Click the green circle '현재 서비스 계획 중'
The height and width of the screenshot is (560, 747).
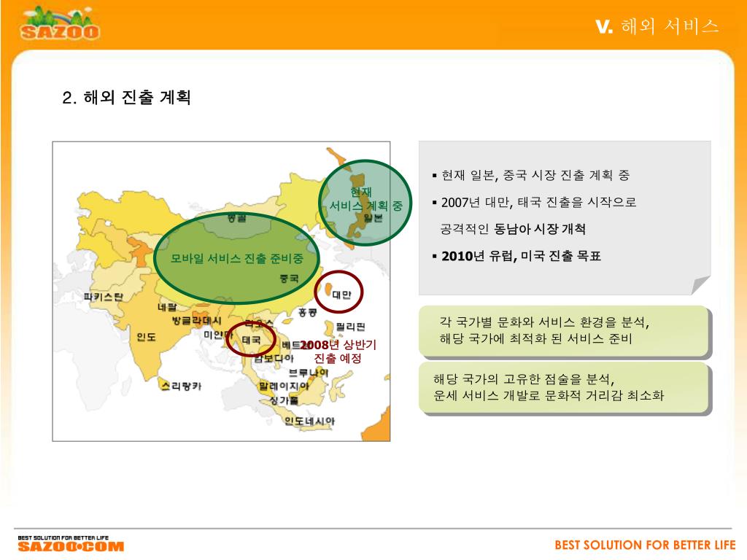(x=365, y=203)
